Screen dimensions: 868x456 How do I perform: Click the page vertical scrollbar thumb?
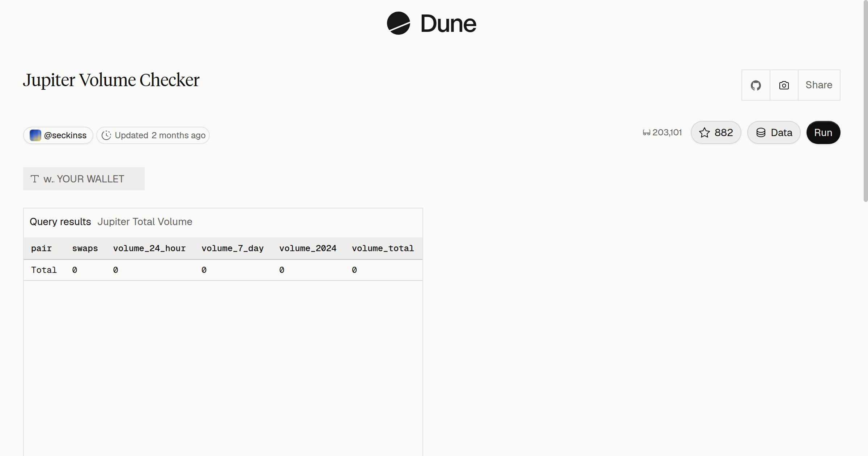pos(865,101)
